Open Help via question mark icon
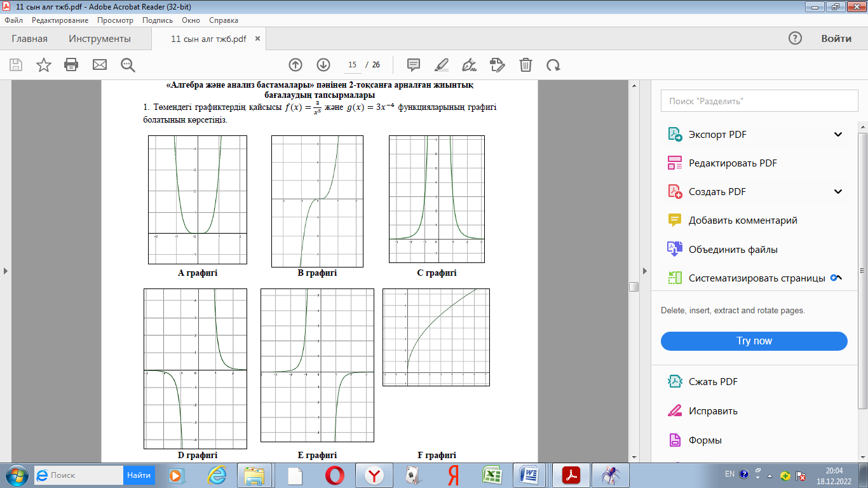Viewport: 868px width, 488px height. pos(795,38)
